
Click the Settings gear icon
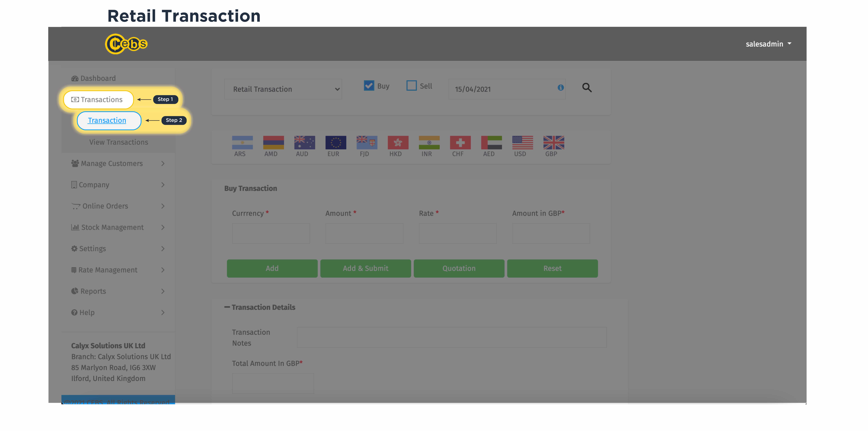click(x=75, y=249)
